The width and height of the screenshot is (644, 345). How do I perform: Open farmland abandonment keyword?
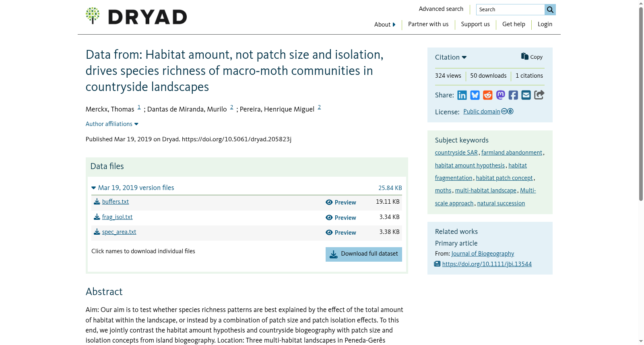(x=512, y=153)
